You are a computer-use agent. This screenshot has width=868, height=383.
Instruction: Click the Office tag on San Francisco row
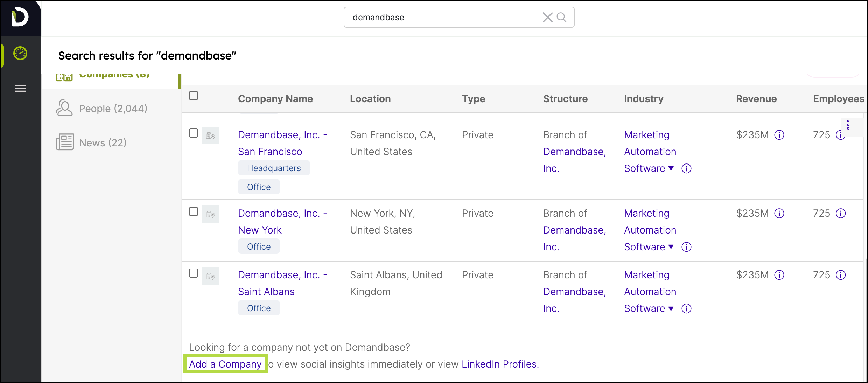[x=259, y=187]
